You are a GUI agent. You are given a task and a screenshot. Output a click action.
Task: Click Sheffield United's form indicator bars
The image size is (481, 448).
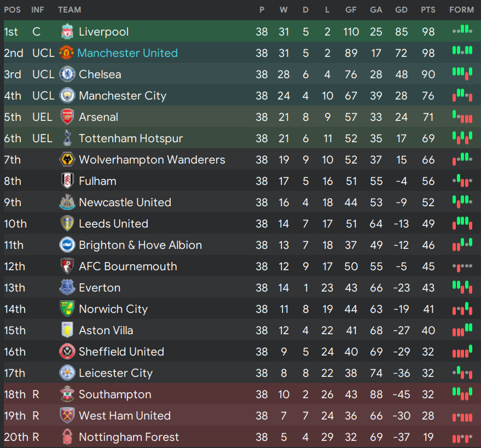point(462,351)
